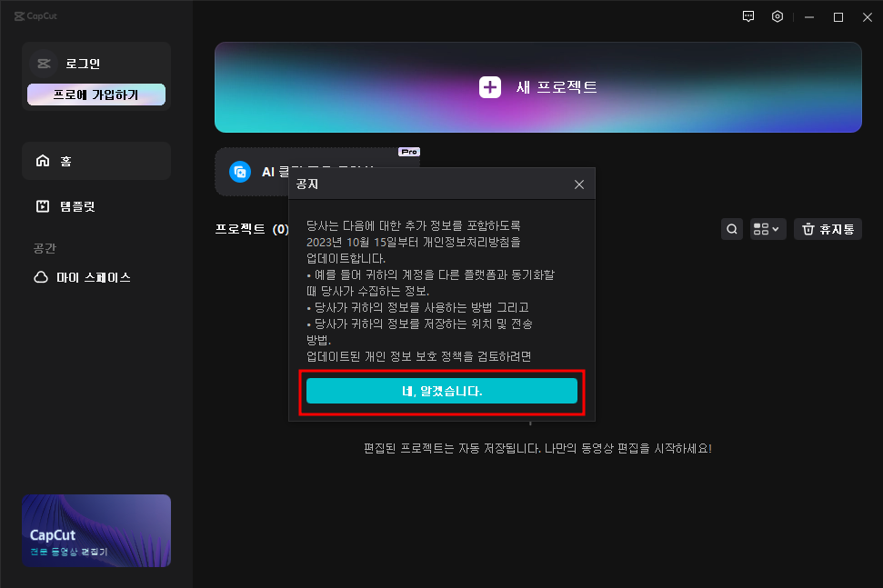The image size is (883, 588).
Task: Click the plus icon on 새 프로젝트 banner
Action: point(489,87)
